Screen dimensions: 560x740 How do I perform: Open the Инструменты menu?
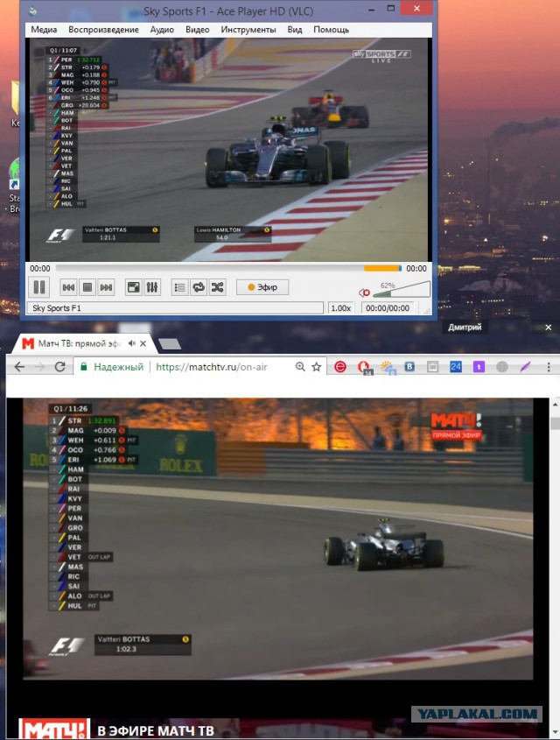[x=248, y=29]
